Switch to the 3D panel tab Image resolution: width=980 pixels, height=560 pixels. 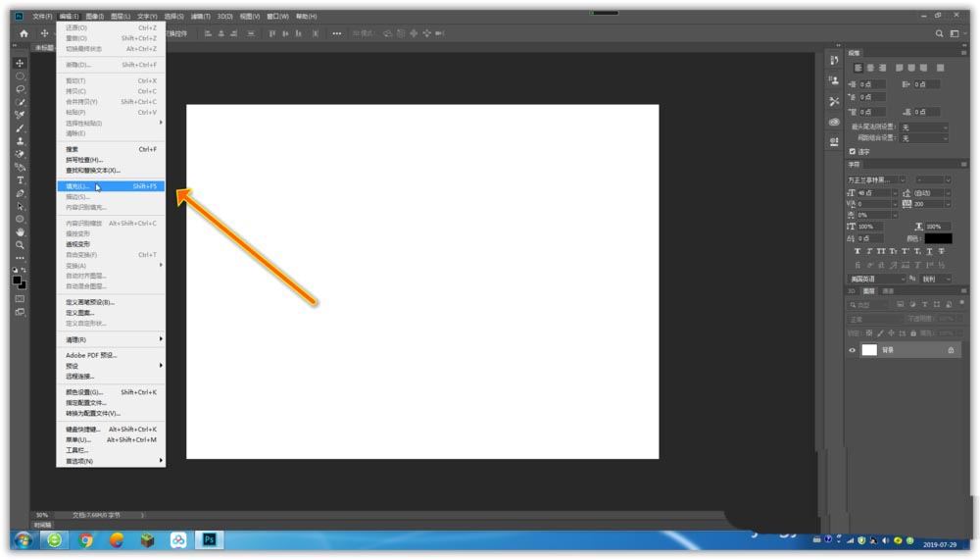click(x=852, y=291)
